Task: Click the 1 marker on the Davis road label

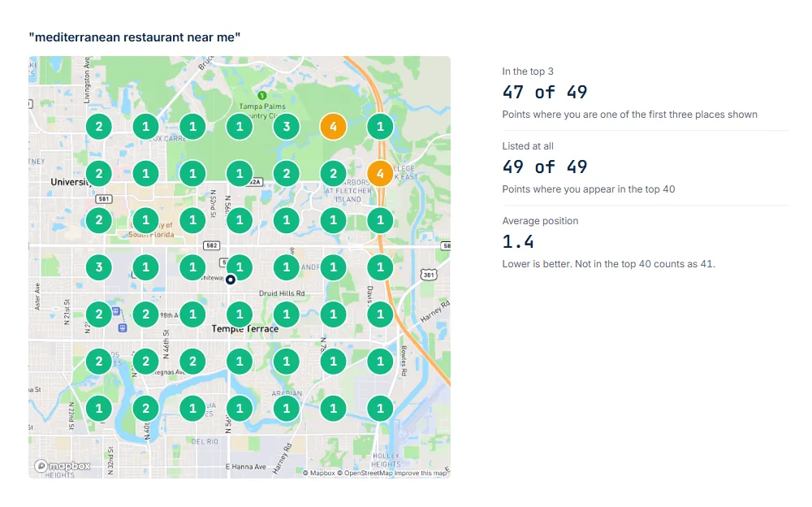Action: [380, 314]
